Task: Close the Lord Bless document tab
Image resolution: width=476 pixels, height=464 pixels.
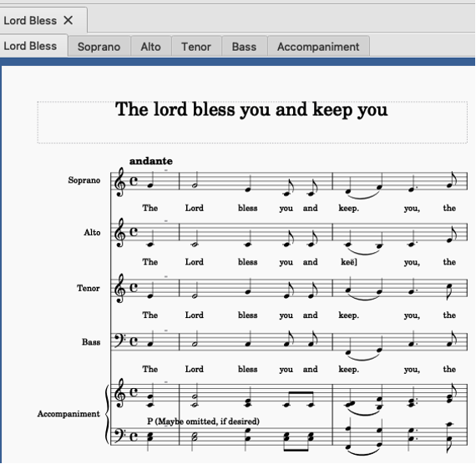Action: 68,21
